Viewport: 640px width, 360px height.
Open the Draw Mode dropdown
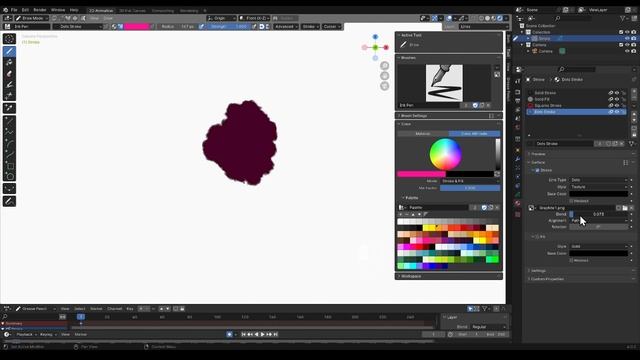[31, 18]
